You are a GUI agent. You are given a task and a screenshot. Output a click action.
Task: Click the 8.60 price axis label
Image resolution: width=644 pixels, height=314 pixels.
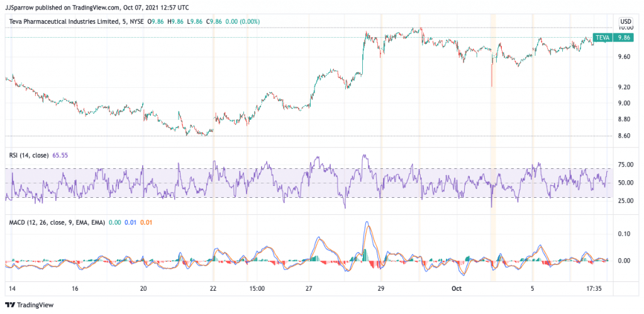click(x=626, y=136)
